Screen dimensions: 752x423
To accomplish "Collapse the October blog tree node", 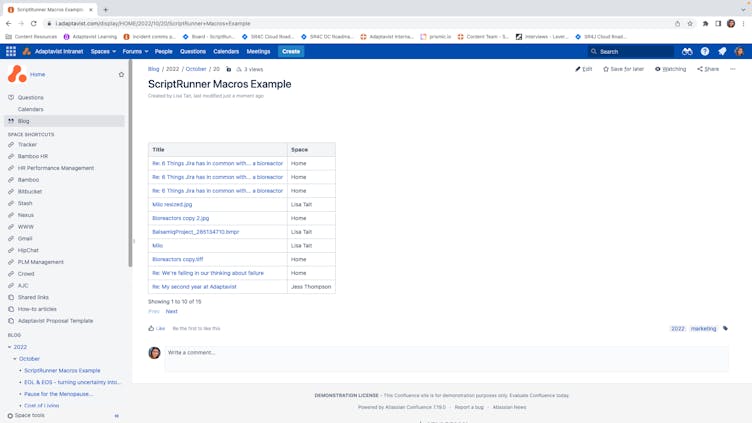I will click(x=15, y=359).
